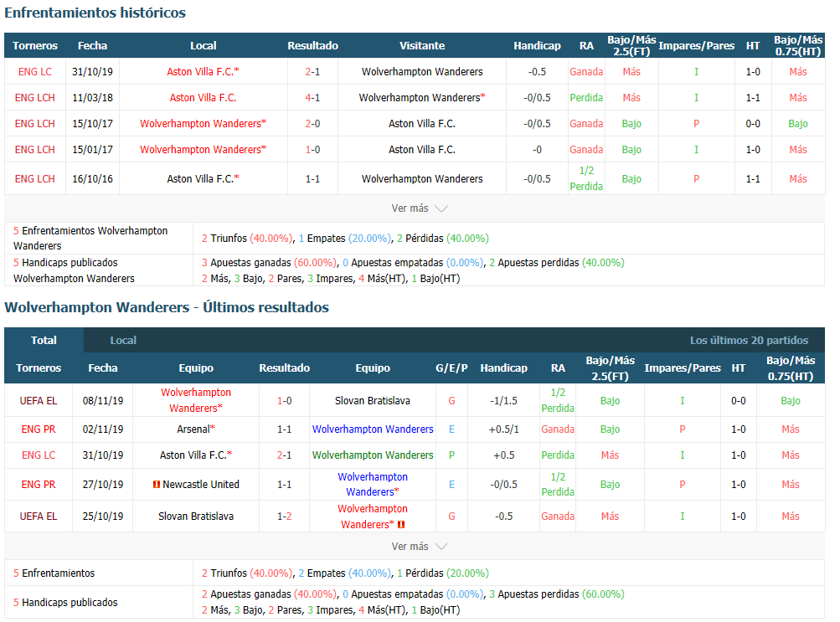840x622 pixels.
Task: Click the date 02/11/19
Action: (x=103, y=429)
